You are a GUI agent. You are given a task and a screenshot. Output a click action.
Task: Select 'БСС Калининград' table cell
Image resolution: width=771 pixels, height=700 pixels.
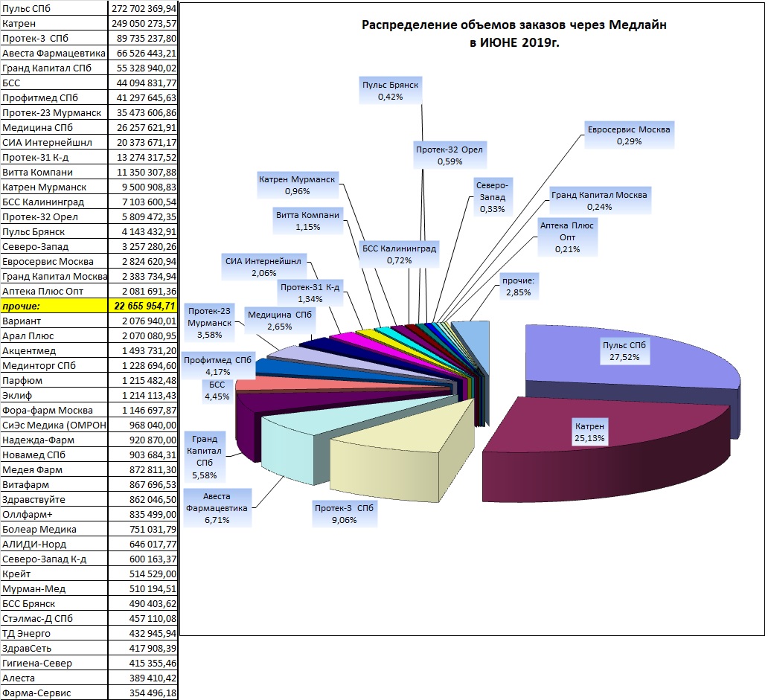tap(54, 202)
